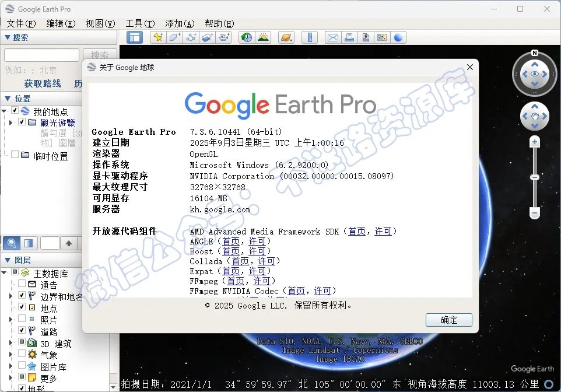The width and height of the screenshot is (561, 392).
Task: Toggle the 我的地点 checkbox
Action: pos(15,110)
